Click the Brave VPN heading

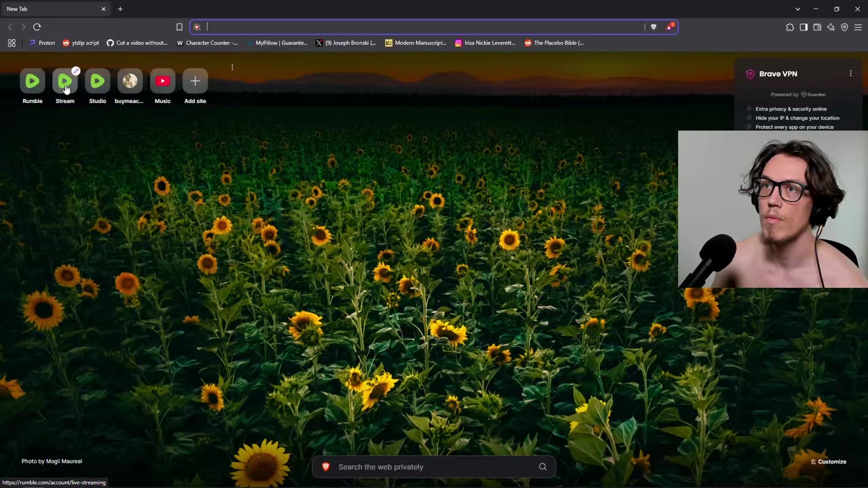(x=778, y=74)
